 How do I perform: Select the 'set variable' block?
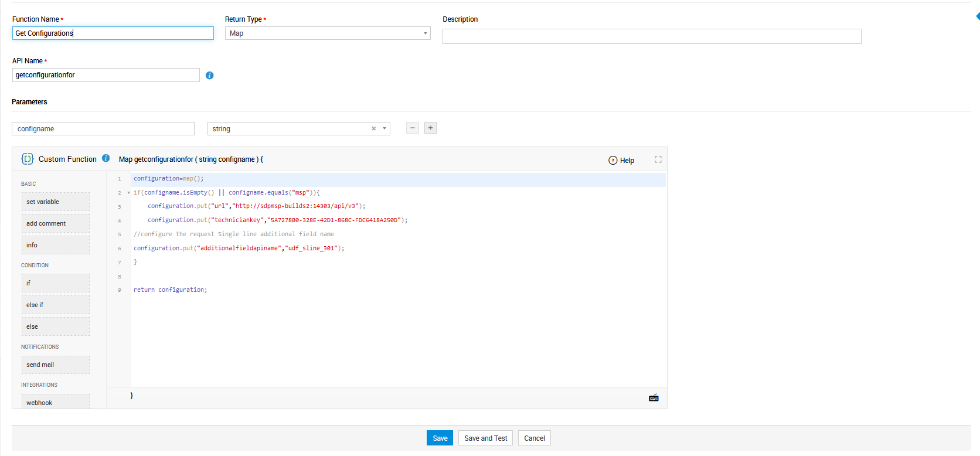[x=56, y=202]
